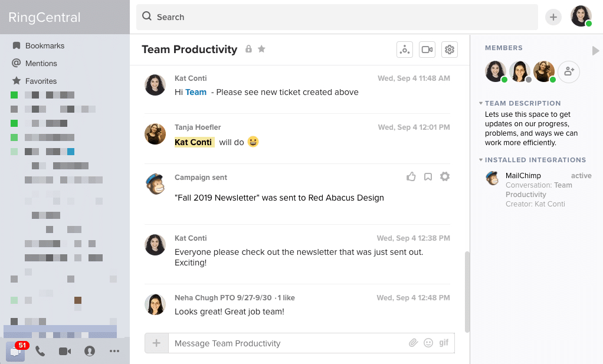
Task: Click the Team mention link in message
Action: pyautogui.click(x=196, y=92)
